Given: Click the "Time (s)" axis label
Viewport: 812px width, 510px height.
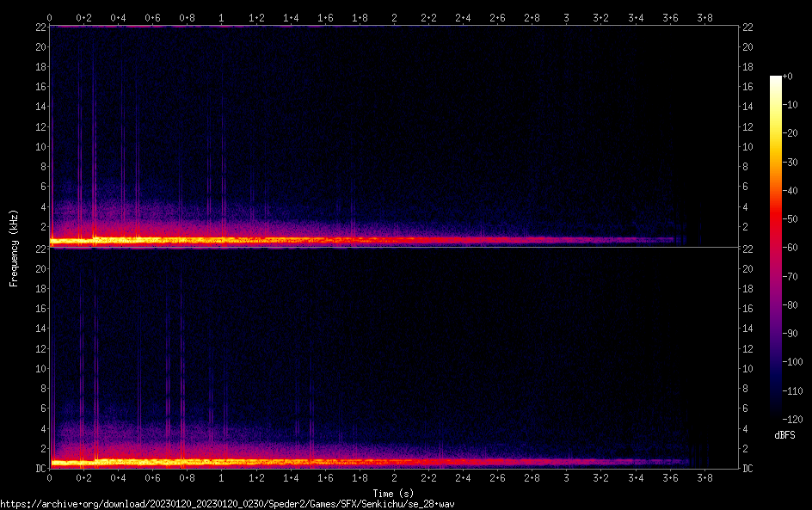Looking at the screenshot, I should (394, 493).
